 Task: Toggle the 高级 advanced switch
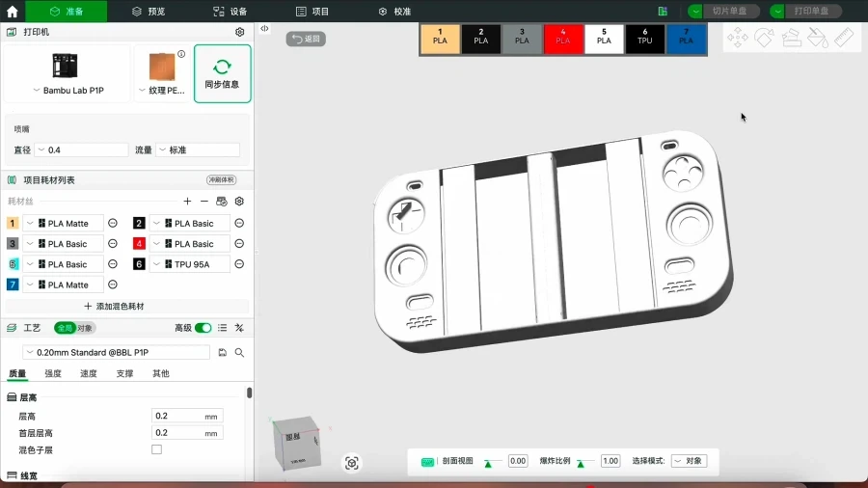pyautogui.click(x=203, y=328)
